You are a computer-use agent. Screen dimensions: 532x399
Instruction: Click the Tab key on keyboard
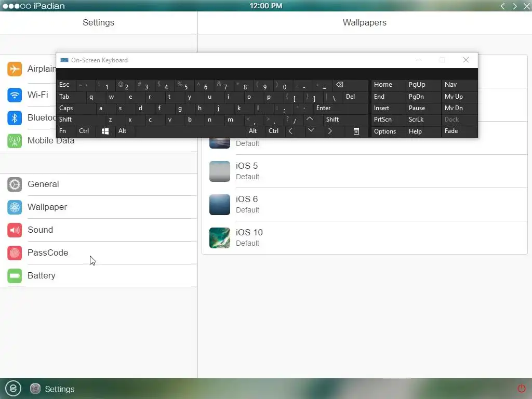click(x=71, y=97)
